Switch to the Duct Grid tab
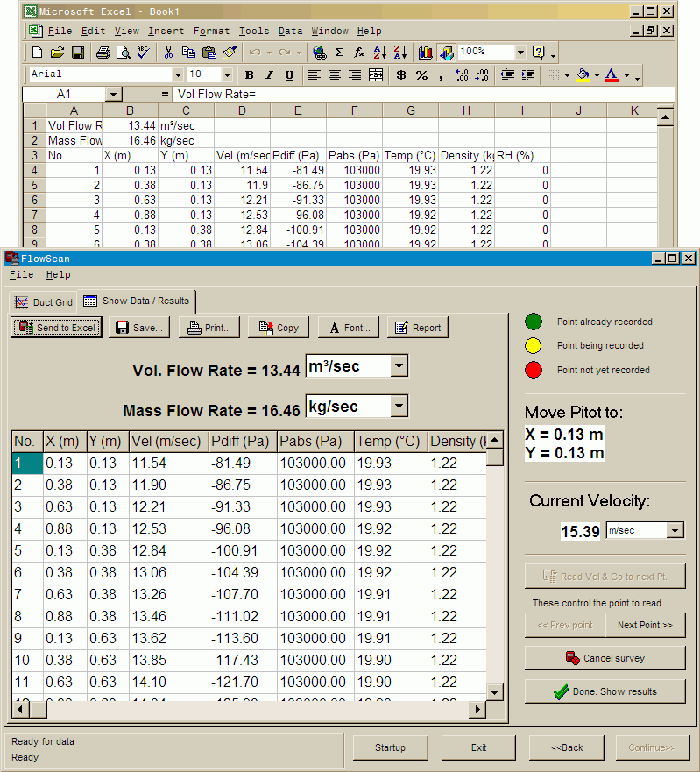700x772 pixels. pos(44,302)
